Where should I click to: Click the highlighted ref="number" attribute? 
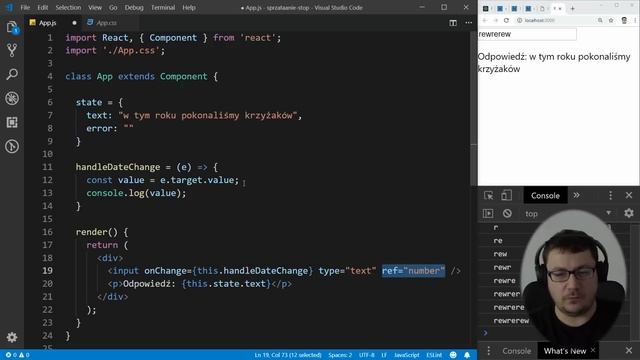point(413,271)
